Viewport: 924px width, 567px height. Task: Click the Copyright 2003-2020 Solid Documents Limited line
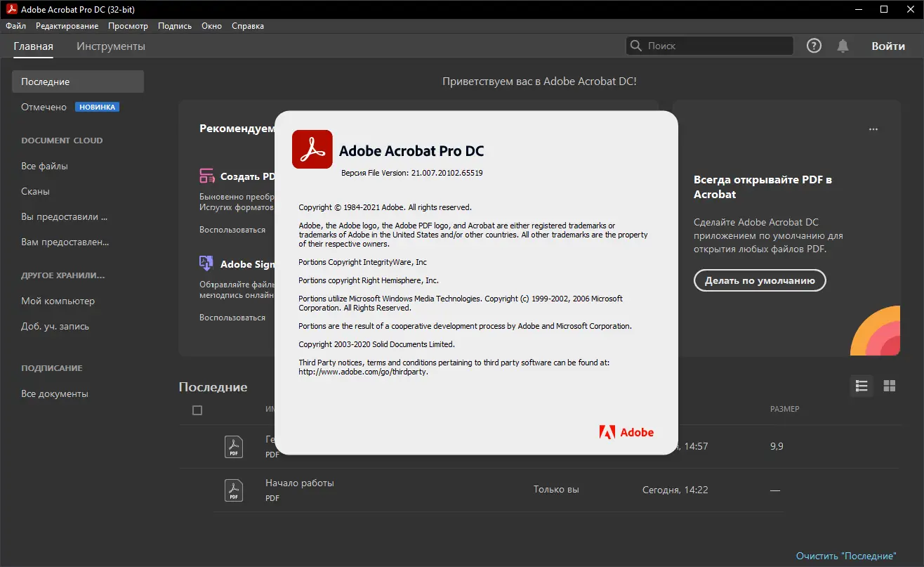pos(376,344)
